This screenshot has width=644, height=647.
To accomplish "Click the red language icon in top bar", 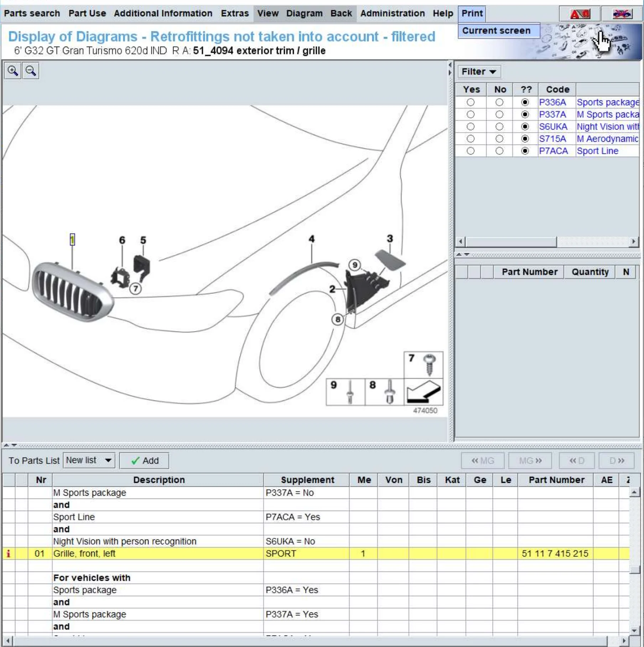I will click(579, 14).
